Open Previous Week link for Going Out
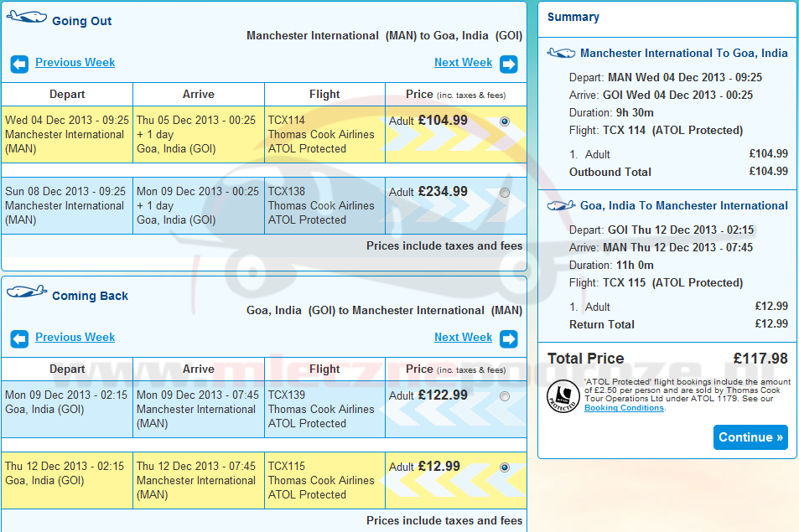Viewport: 799px width, 532px height. (75, 63)
